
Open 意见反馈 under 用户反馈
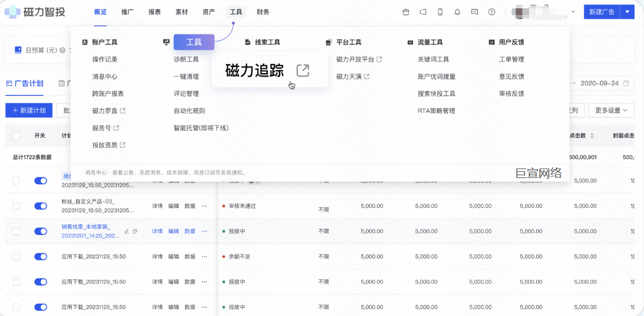pyautogui.click(x=511, y=77)
